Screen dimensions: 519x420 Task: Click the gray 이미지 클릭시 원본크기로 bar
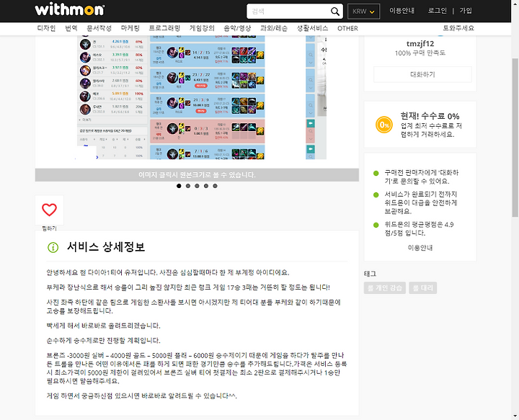point(197,175)
